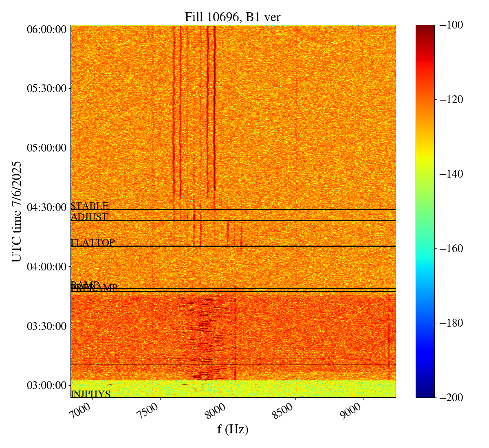The width and height of the screenshot is (489, 448).
Task: Click the 06:00:00 time tick label
Action: click(46, 29)
